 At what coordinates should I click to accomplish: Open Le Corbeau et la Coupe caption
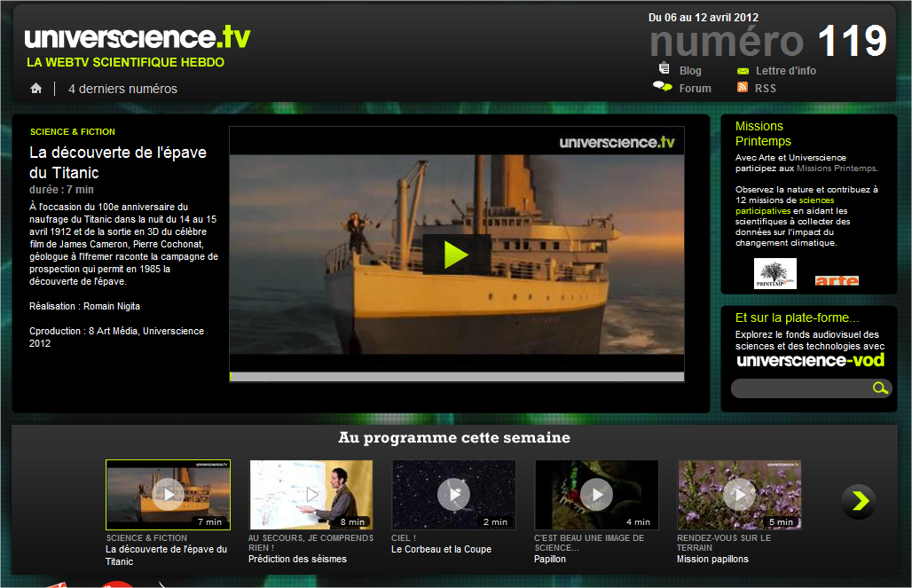(441, 549)
